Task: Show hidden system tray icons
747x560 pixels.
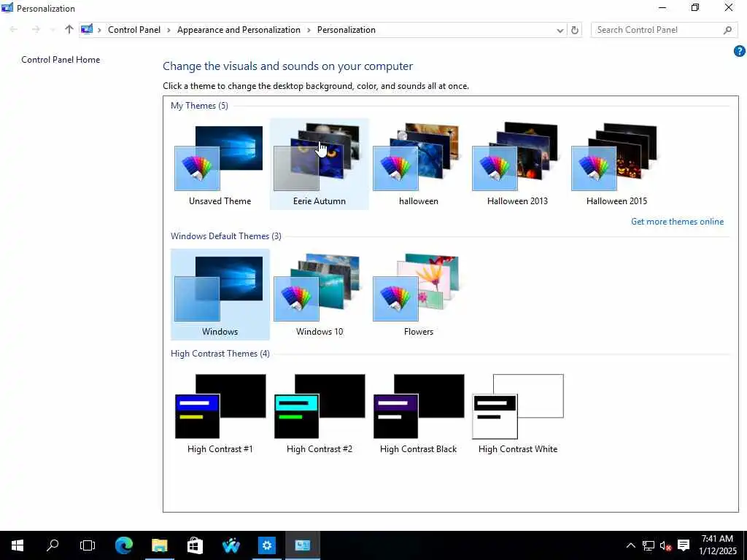Action: click(x=631, y=545)
